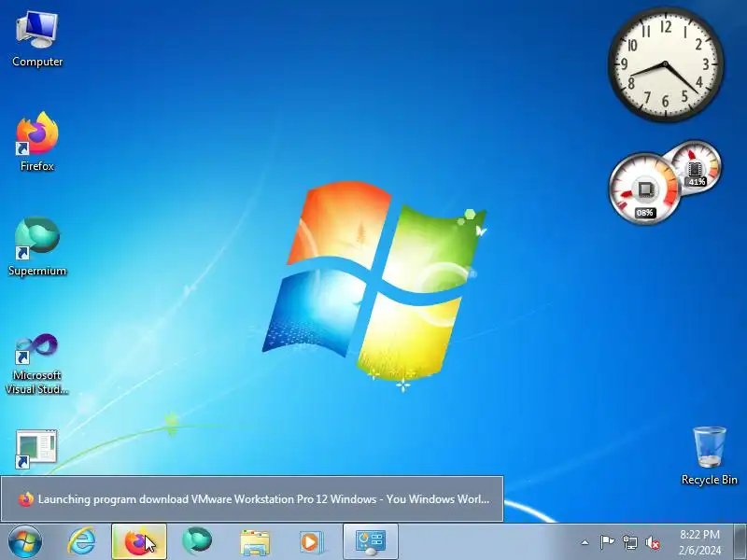Click the CPU meter gadget showing 08%
The height and width of the screenshot is (560, 747).
pos(644,189)
